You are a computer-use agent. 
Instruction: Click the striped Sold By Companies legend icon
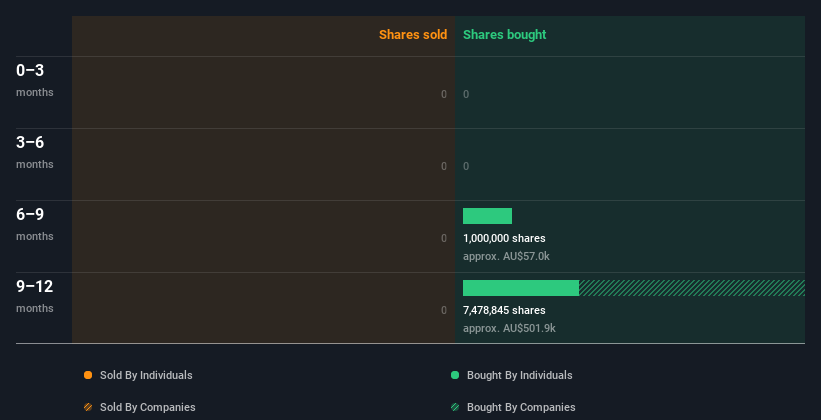coord(88,407)
